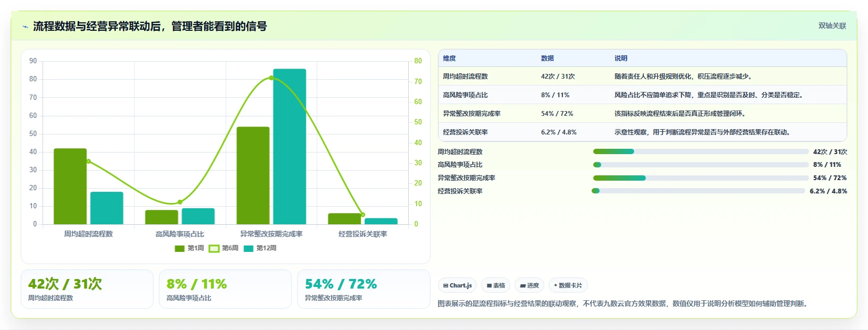
Task: Click the pulse icon beside the panel title
Action: click(25, 27)
